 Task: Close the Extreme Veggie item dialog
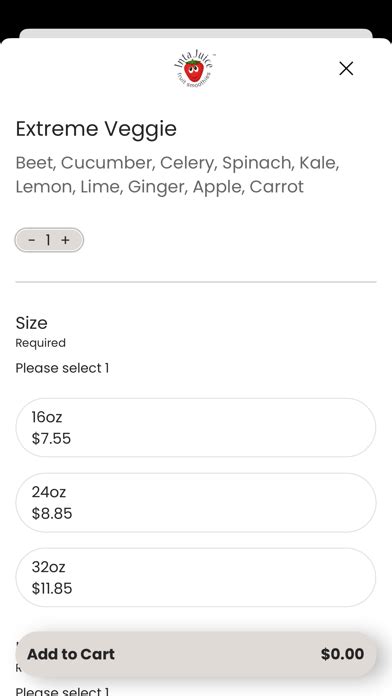point(346,68)
